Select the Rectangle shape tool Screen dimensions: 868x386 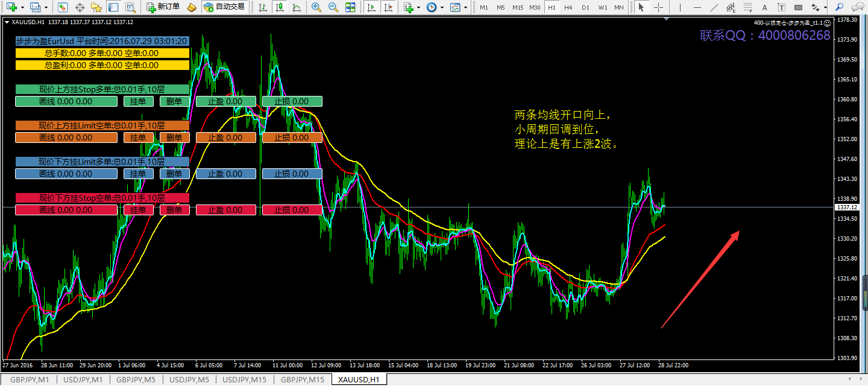[799, 7]
